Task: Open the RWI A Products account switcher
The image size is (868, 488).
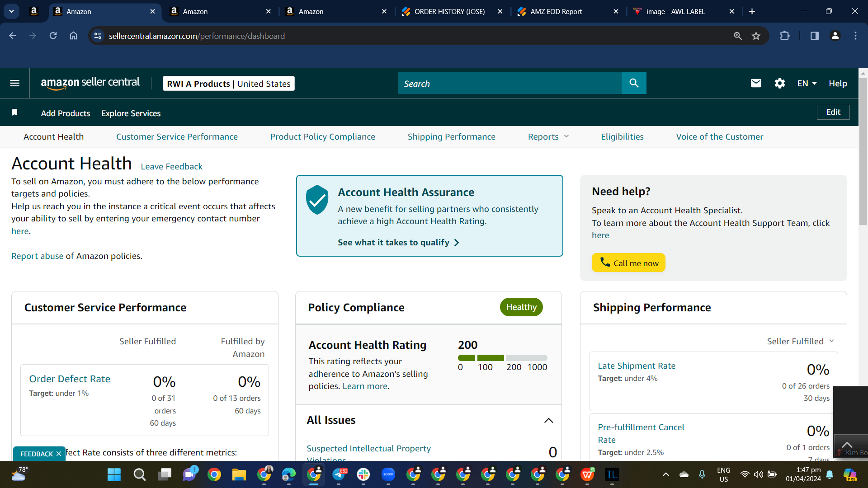Action: click(x=229, y=83)
